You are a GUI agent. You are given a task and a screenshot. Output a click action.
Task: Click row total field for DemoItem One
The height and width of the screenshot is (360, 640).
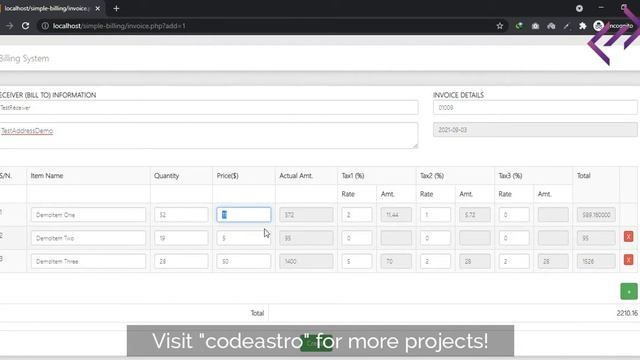coord(596,215)
